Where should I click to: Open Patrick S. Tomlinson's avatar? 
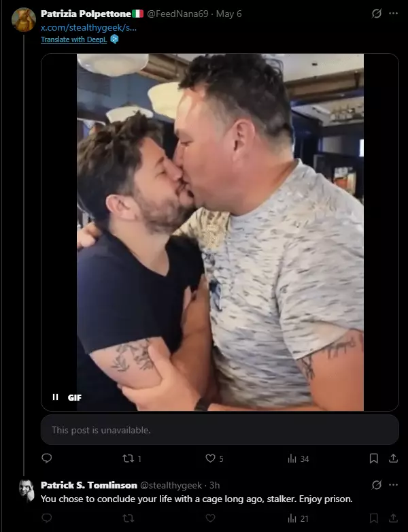pyautogui.click(x=26, y=491)
